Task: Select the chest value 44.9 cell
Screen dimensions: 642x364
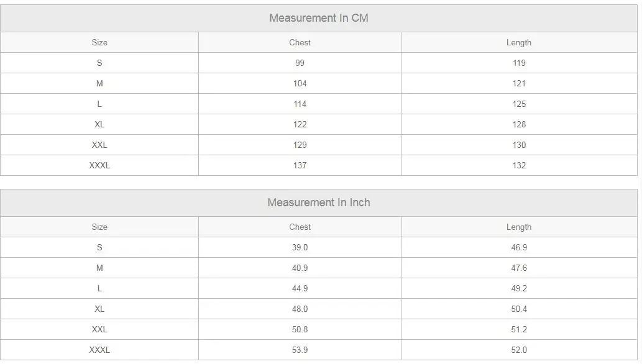Action: pos(300,288)
